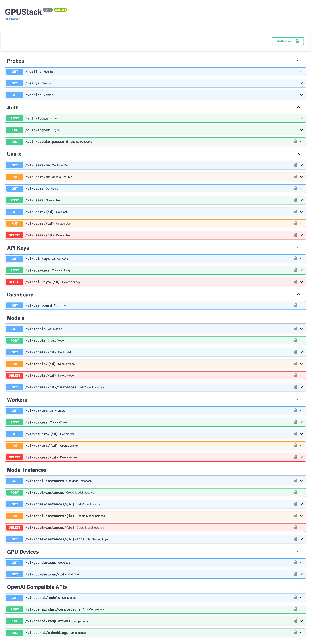This screenshot has height=644, width=312.
Task: Expand the GET /readyz endpoint chevron
Action: 301,83
